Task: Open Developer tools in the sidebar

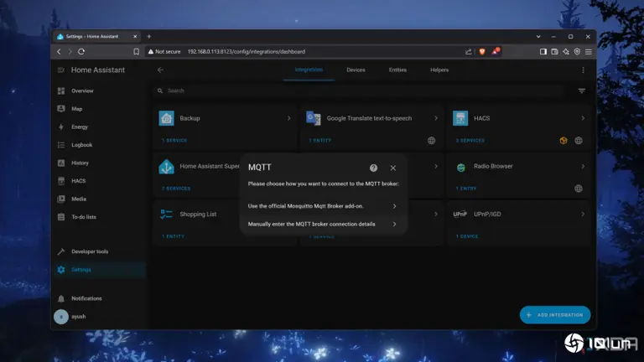Action: pos(89,251)
